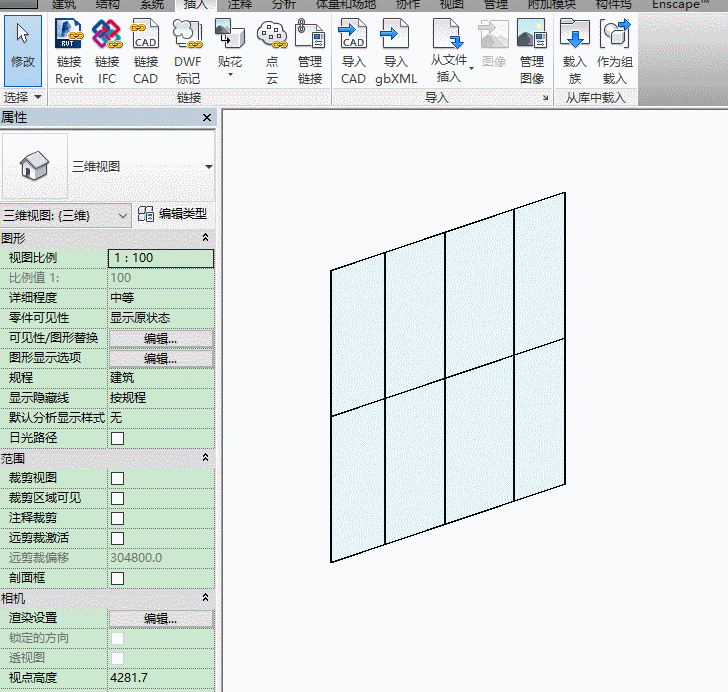The image size is (728, 692).
Task: Switch to the 注释 (Annotate) ribbon tab
Action: tap(240, 5)
